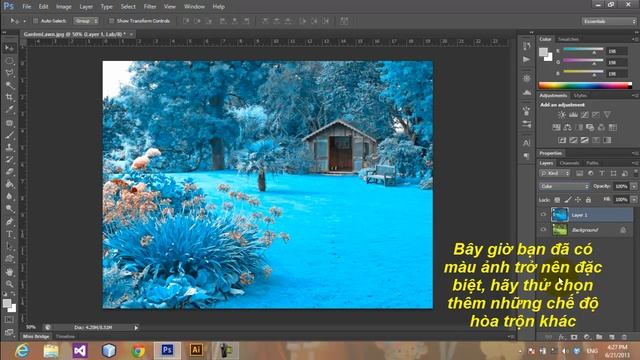Enable the Auto-Select checkbox
Viewport: 640px width, 360px height.
tap(36, 21)
